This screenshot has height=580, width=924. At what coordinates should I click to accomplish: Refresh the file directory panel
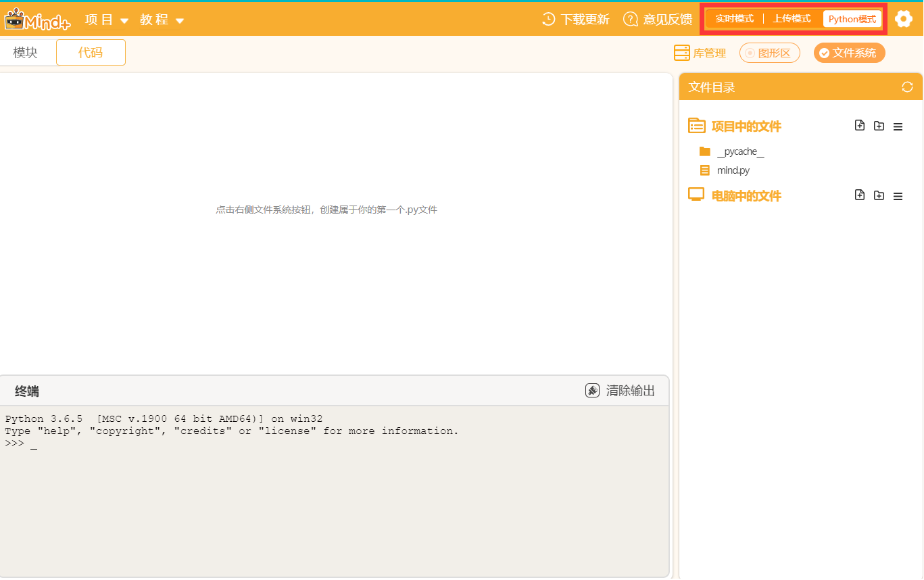(907, 87)
